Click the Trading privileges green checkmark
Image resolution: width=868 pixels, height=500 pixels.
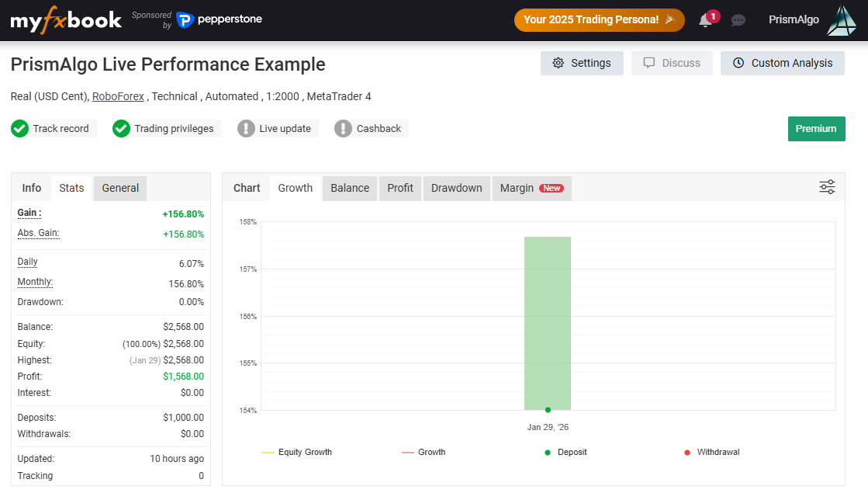coord(121,129)
